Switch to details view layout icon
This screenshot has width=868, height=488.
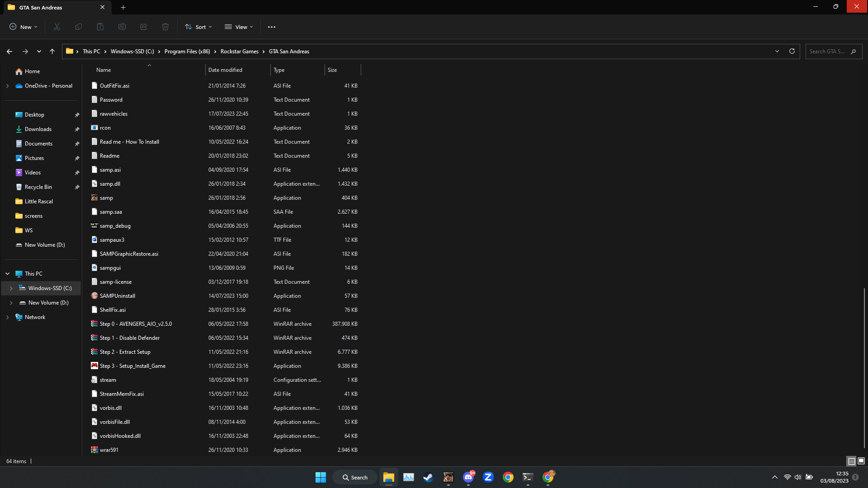[x=851, y=461]
